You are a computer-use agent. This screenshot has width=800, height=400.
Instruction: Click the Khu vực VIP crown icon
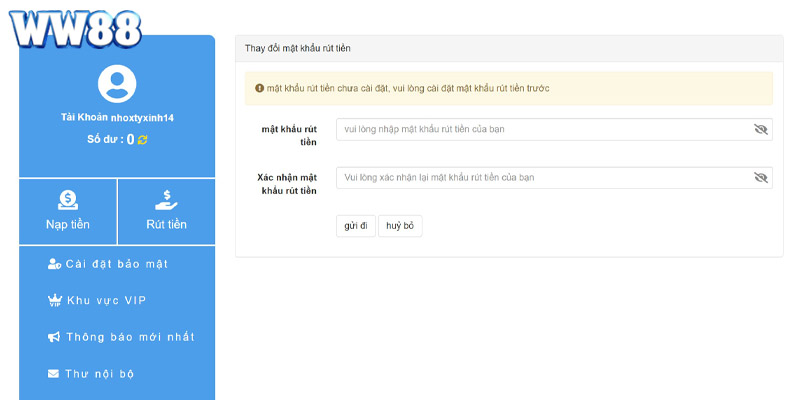(x=54, y=300)
